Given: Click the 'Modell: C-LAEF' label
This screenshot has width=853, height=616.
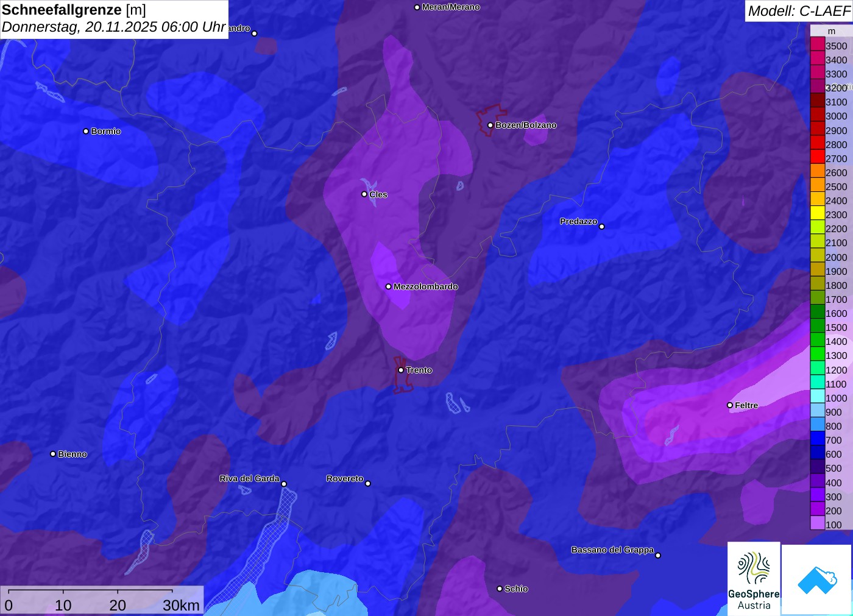Looking at the screenshot, I should [799, 10].
